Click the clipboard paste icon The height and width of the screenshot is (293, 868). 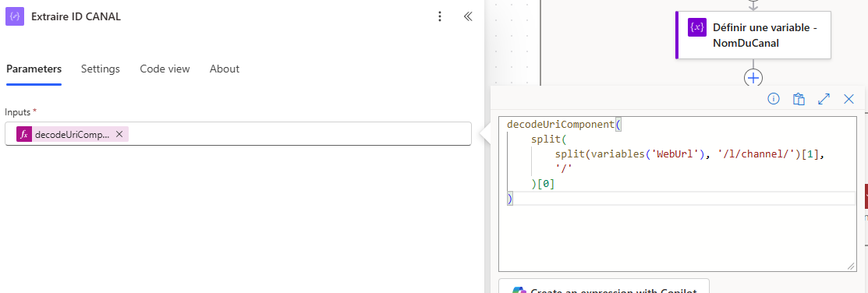click(x=799, y=99)
